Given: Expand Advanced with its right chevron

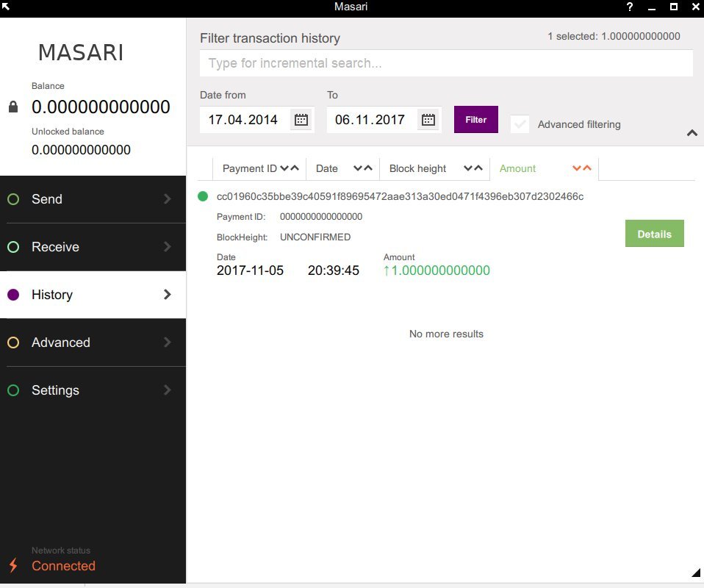Looking at the screenshot, I should tap(168, 343).
